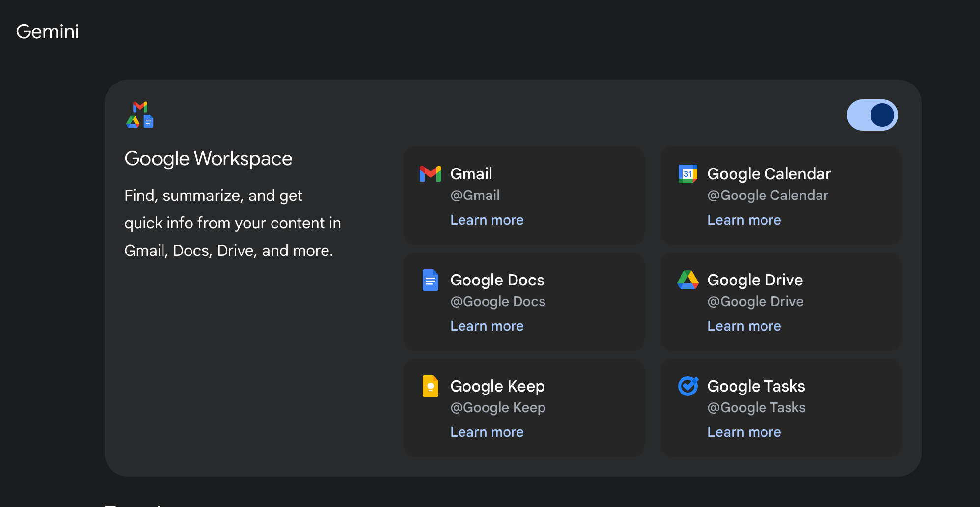The image size is (980, 507).
Task: Select the @Google Calendar handle text
Action: (x=768, y=196)
